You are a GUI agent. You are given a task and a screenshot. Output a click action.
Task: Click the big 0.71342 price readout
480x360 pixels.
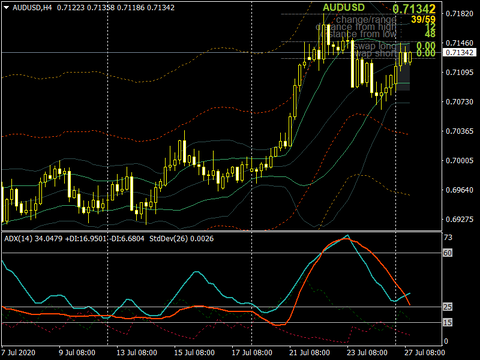point(414,9)
